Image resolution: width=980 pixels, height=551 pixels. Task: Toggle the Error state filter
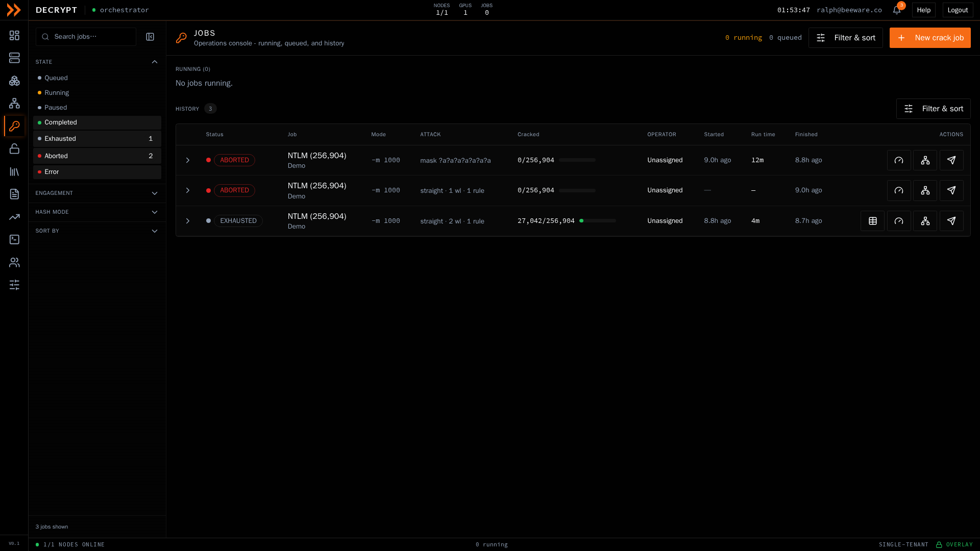point(97,172)
